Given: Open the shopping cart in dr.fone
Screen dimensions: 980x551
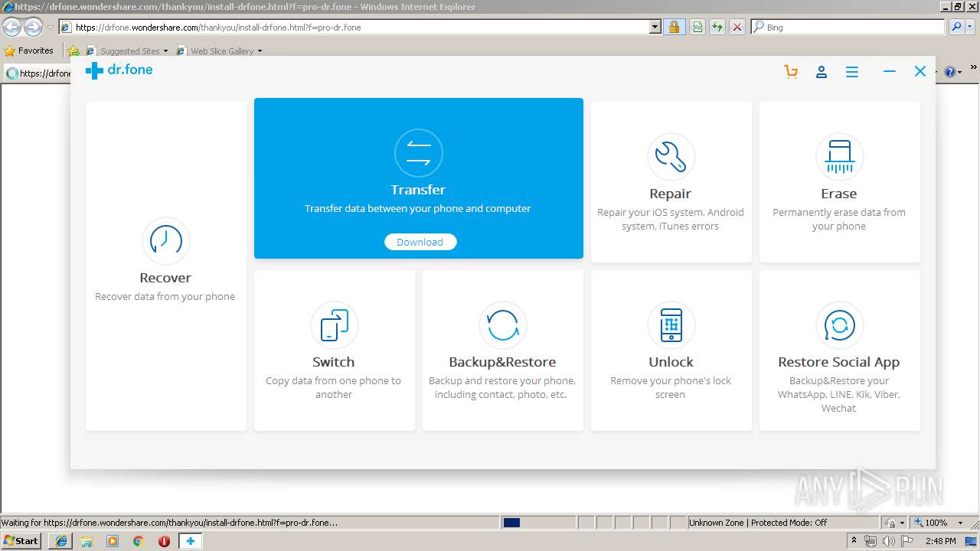Looking at the screenshot, I should tap(791, 71).
